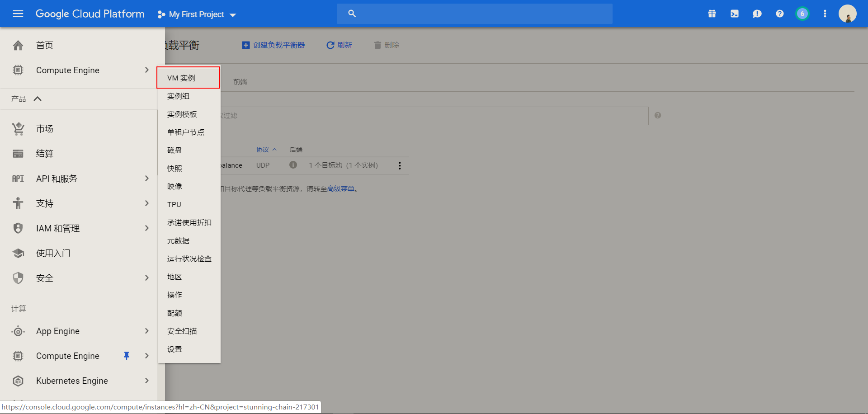Click the pinned Compute Engine chip icon
The width and height of the screenshot is (868, 414).
[18, 356]
